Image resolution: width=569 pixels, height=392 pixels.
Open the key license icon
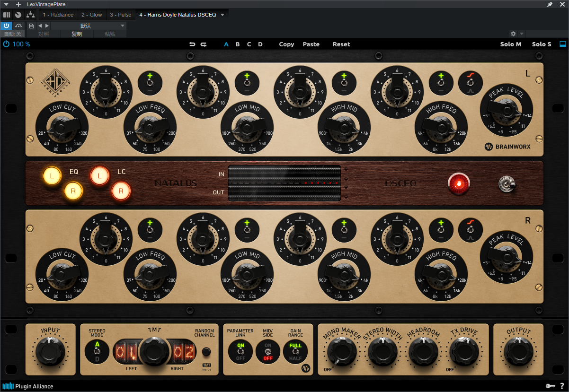[550, 386]
